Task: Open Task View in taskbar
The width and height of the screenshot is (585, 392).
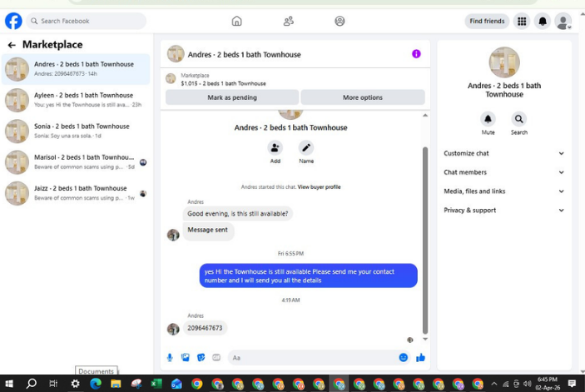Action: (53, 384)
